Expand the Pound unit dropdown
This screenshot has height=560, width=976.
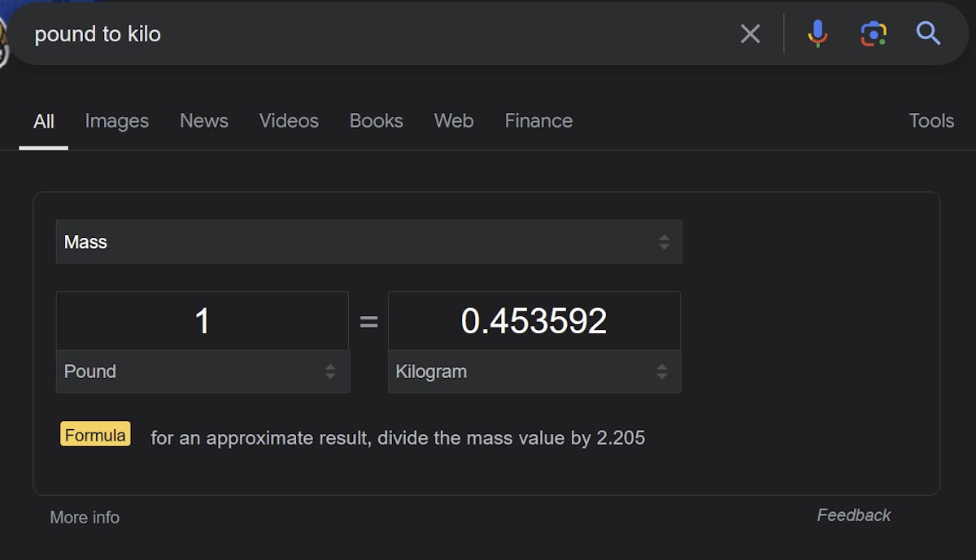pyautogui.click(x=203, y=371)
